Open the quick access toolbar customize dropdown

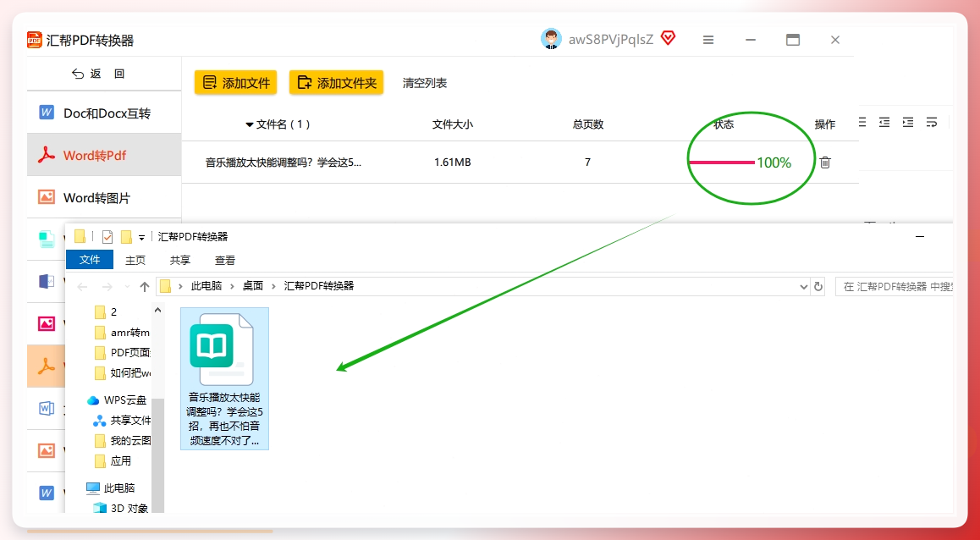click(142, 238)
